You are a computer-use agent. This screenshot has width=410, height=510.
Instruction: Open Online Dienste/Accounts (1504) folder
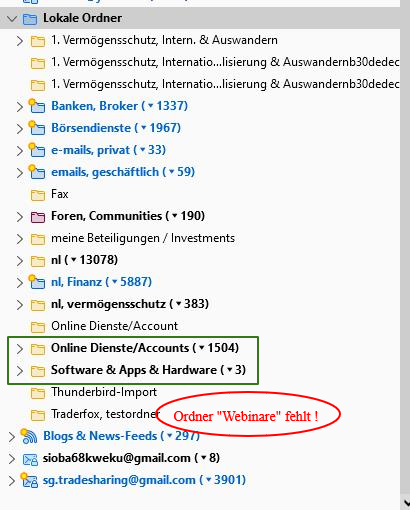(145, 348)
